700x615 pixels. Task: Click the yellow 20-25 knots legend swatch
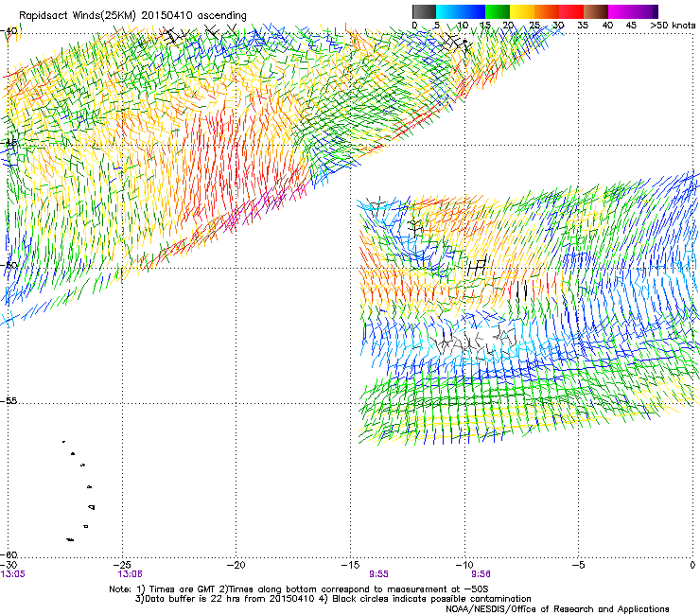coord(522,11)
